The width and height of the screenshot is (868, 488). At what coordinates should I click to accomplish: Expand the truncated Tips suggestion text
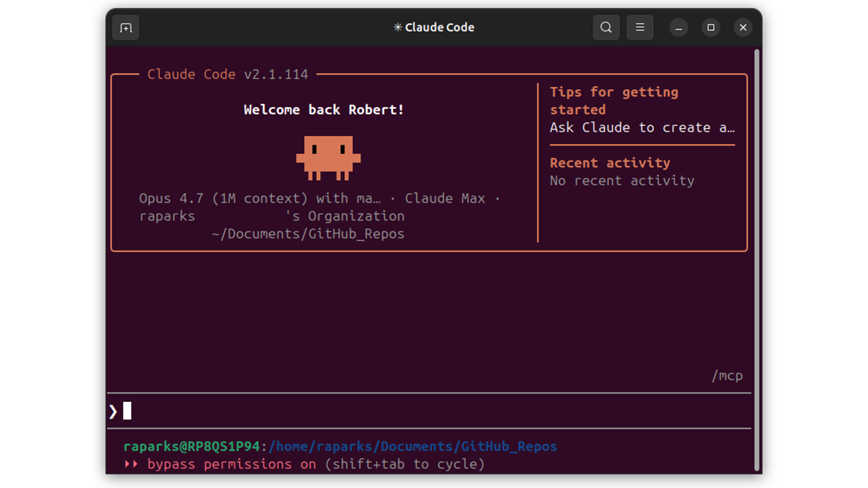coord(642,127)
